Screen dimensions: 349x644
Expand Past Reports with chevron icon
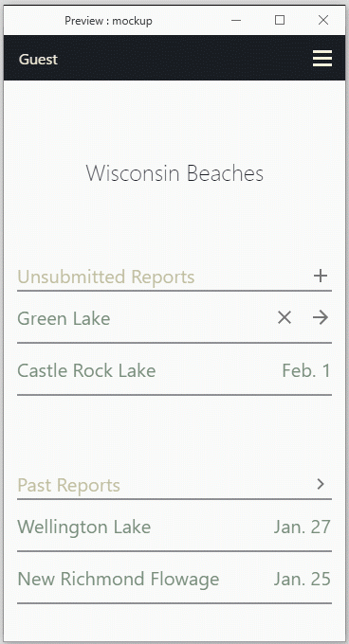coord(321,484)
